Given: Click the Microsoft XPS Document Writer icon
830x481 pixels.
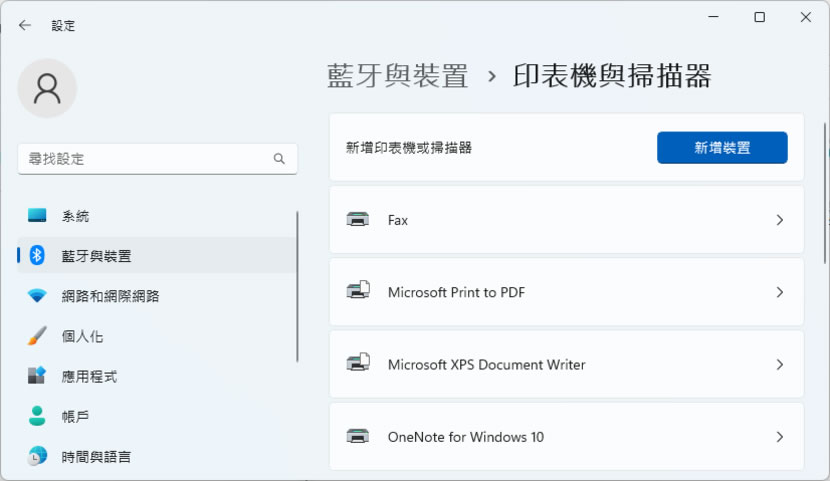Looking at the screenshot, I should coord(357,364).
